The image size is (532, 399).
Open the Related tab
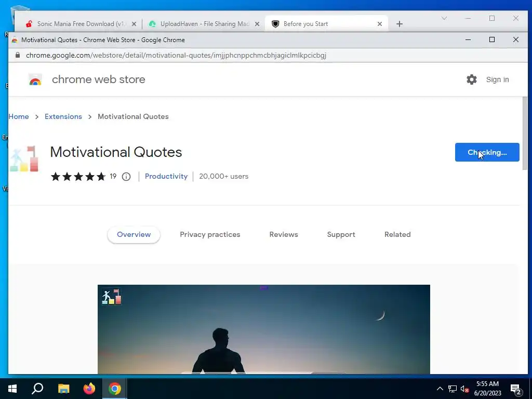click(x=397, y=234)
